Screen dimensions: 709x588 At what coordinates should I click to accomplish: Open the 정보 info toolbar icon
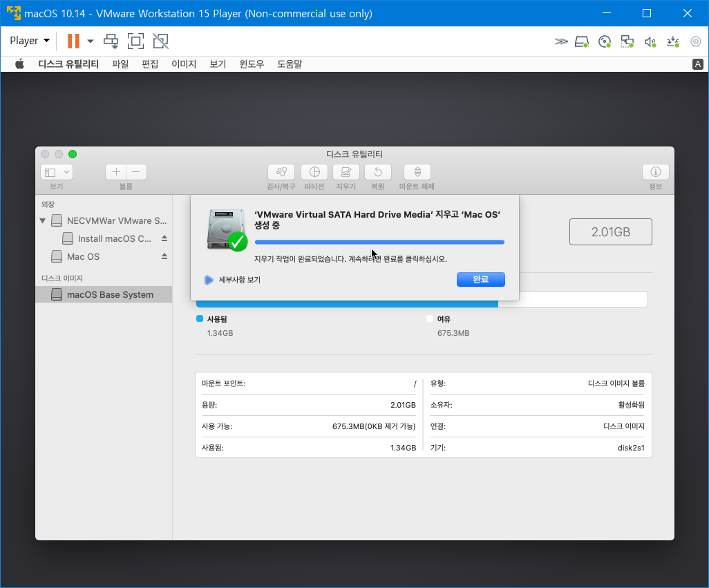655,172
